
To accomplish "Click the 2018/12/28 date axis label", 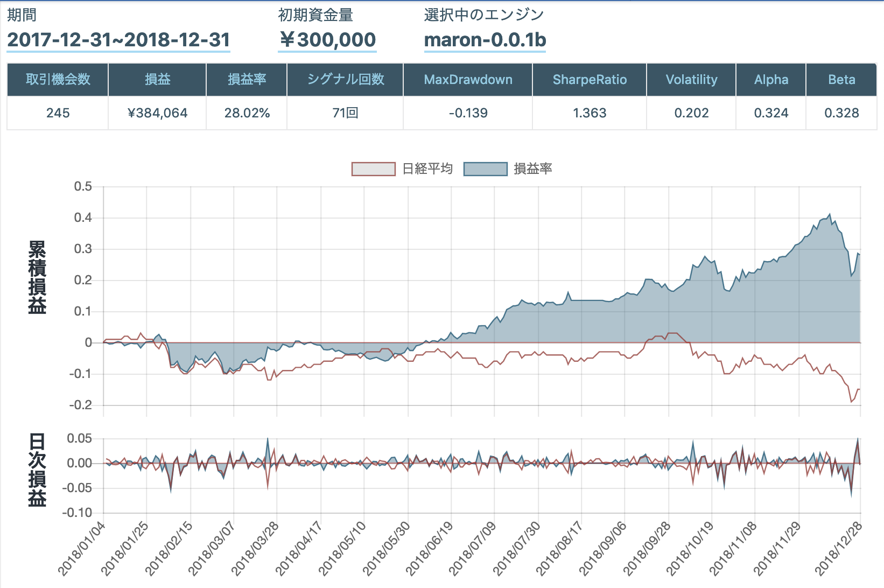I will (839, 548).
